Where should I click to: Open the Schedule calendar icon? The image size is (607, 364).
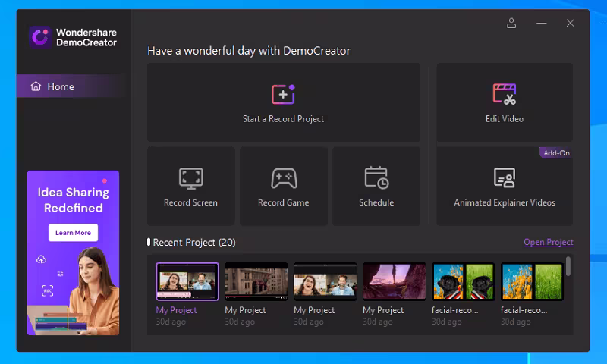tap(376, 178)
